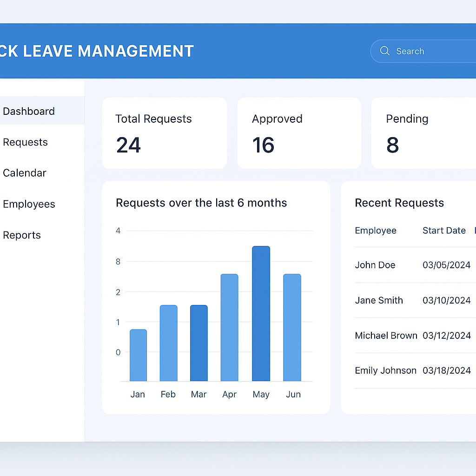Sort by the Start Date column header
Screen dimensions: 476x476
444,231
